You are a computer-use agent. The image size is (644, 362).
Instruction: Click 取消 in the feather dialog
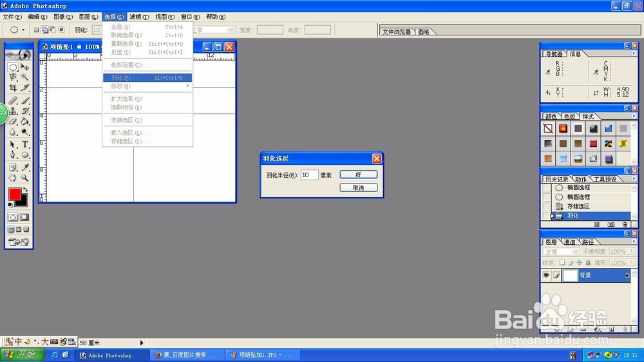[x=359, y=188]
